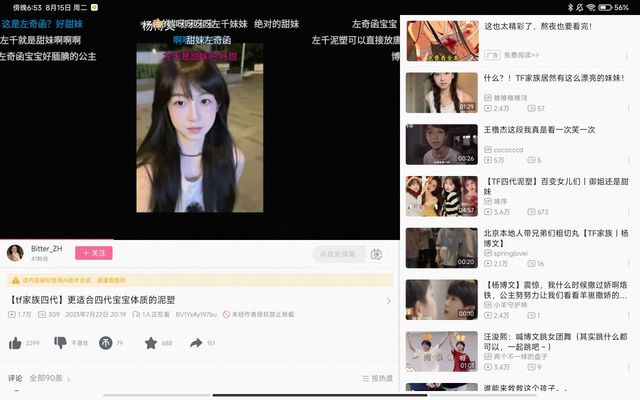Open the yellow AI-synthesis warning banner
The height and width of the screenshot is (400, 640).
pyautogui.click(x=200, y=280)
